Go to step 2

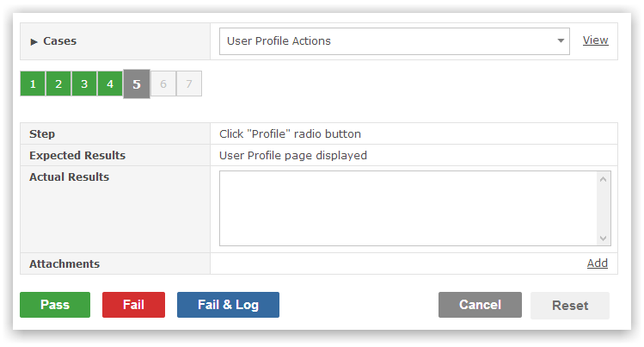click(58, 84)
